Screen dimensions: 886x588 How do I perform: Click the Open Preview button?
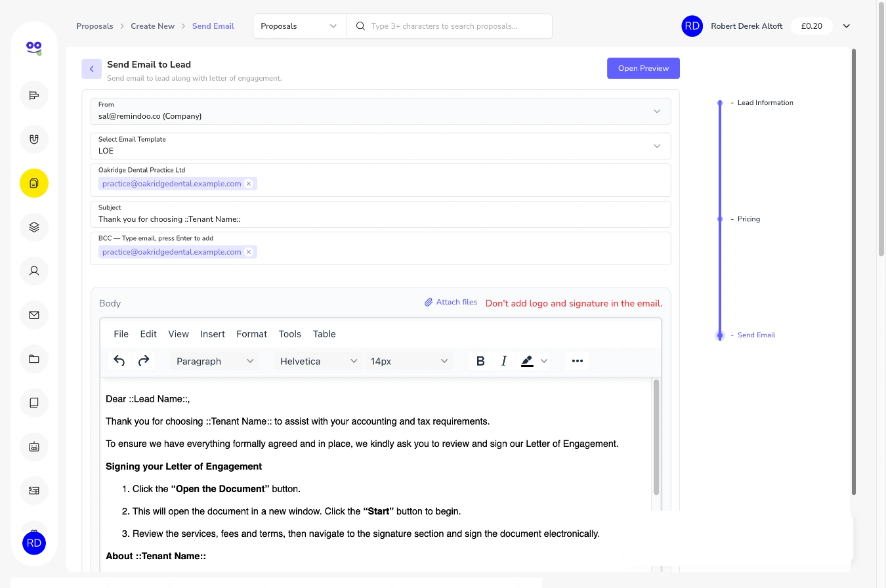coord(643,68)
